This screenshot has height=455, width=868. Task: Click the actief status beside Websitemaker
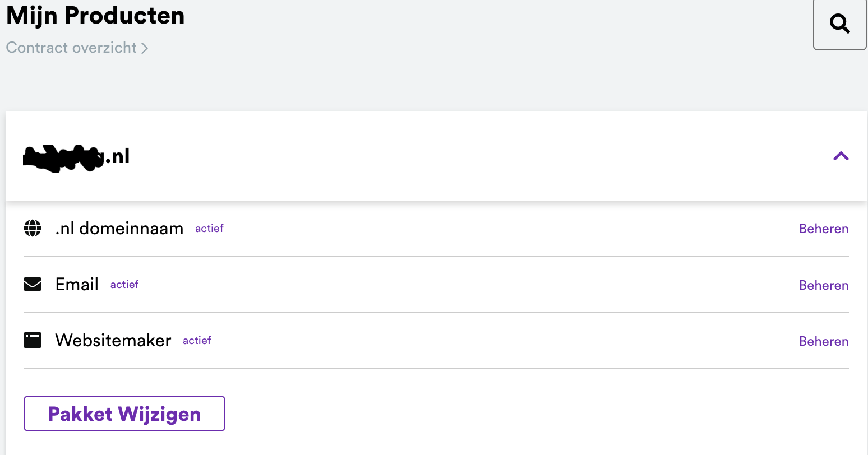click(197, 341)
